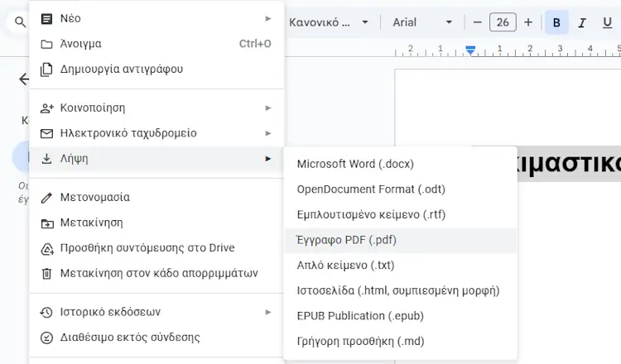Click the Μετονομασία pencil icon
The image size is (621, 364).
click(46, 198)
